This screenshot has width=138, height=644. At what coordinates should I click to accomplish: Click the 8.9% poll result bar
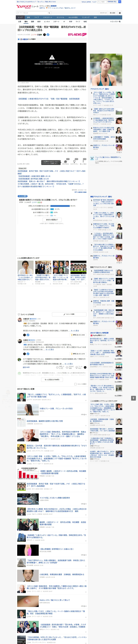[x=52, y=213]
